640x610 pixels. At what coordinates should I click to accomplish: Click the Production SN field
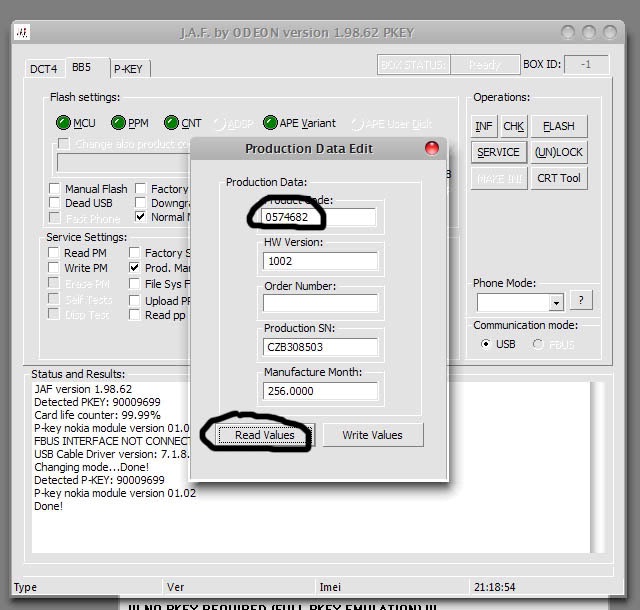click(320, 347)
